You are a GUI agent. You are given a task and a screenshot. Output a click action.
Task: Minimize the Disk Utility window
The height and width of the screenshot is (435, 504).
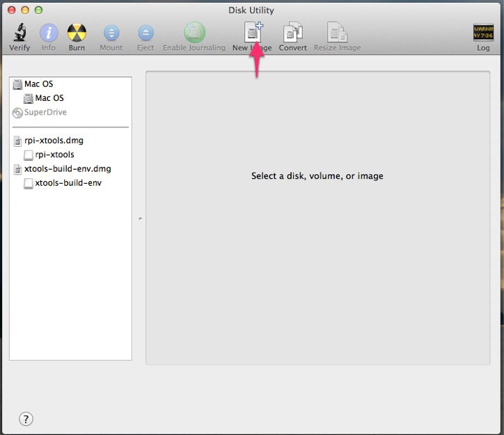pos(25,10)
